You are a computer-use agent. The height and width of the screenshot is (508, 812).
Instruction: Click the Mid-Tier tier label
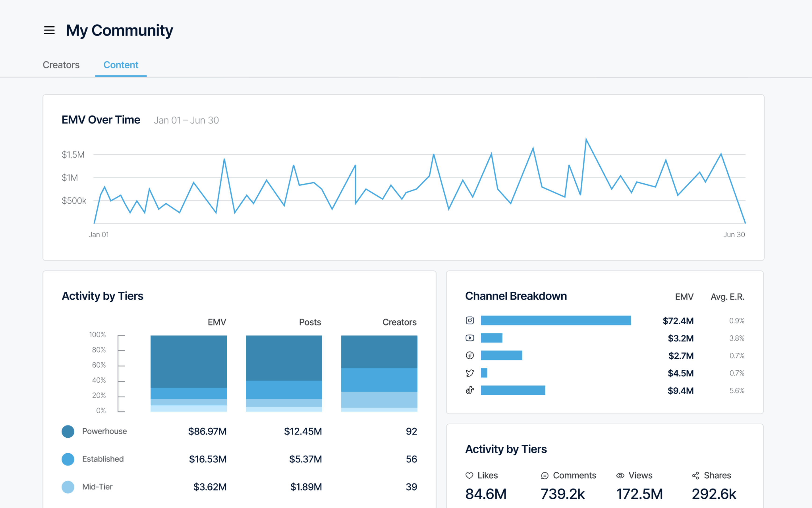click(x=97, y=487)
